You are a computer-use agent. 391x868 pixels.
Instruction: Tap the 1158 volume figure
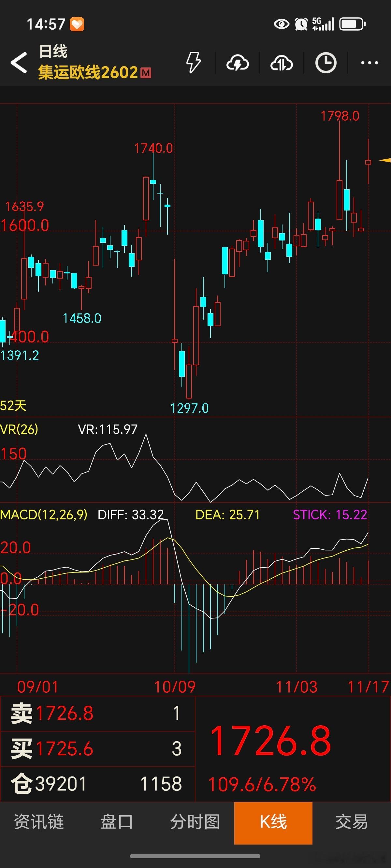click(161, 784)
